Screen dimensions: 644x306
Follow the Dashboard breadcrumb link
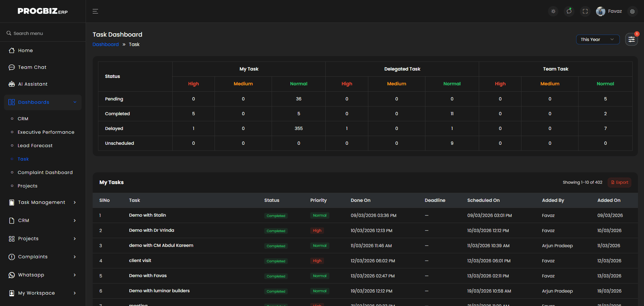pos(106,44)
